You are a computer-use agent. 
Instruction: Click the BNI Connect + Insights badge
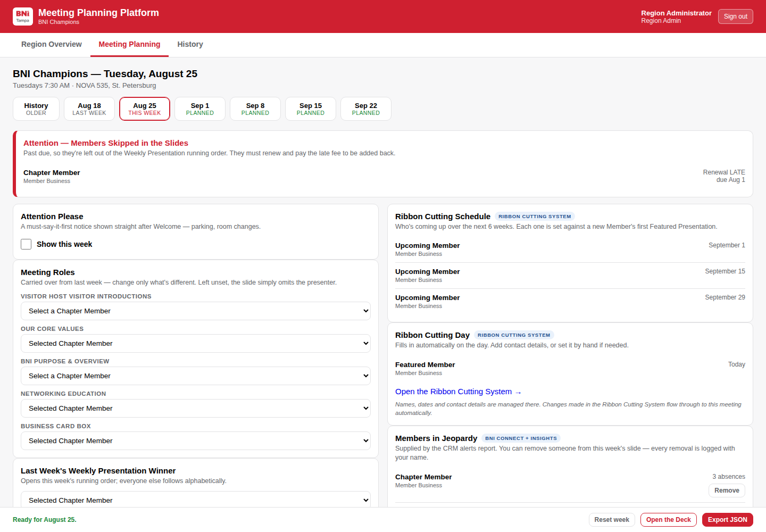pos(521,438)
